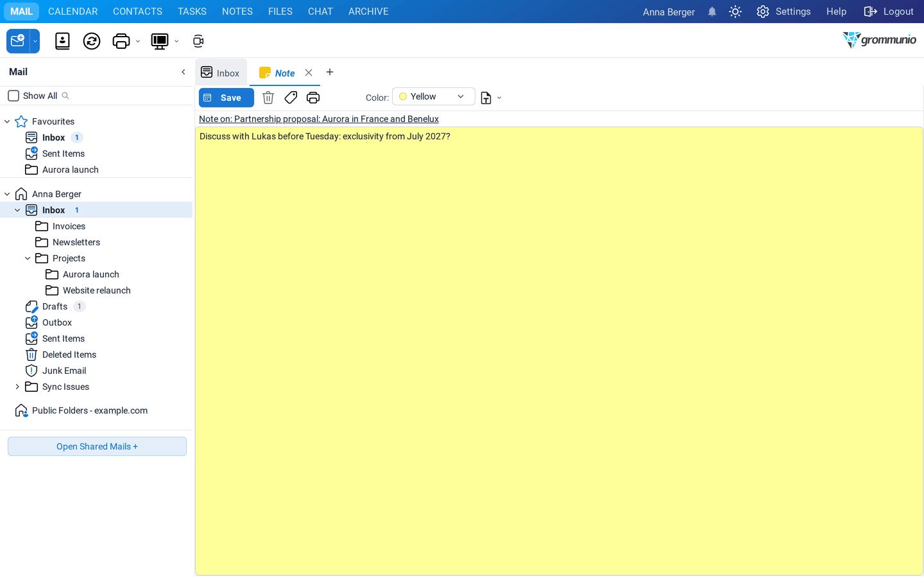
Task: Open the notifications bell icon
Action: click(x=712, y=12)
